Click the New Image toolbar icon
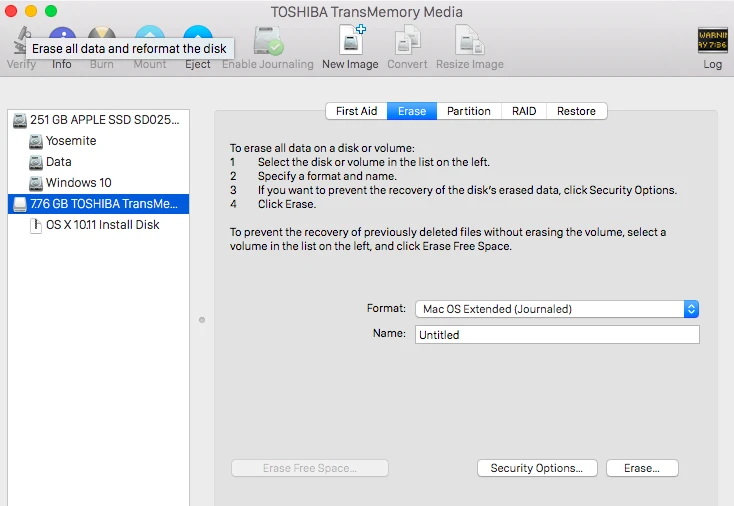The image size is (734, 506). pyautogui.click(x=350, y=43)
